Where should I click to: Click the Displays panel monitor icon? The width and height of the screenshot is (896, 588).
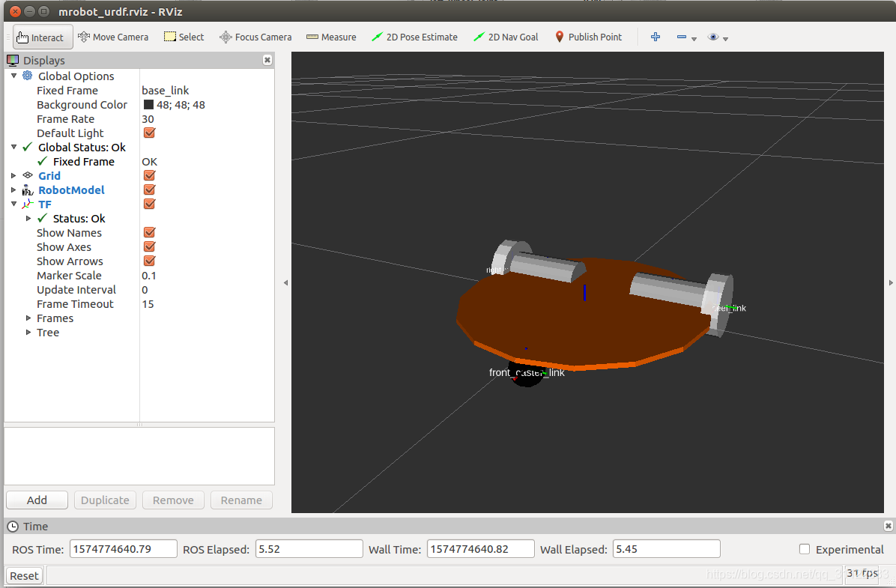pyautogui.click(x=13, y=60)
